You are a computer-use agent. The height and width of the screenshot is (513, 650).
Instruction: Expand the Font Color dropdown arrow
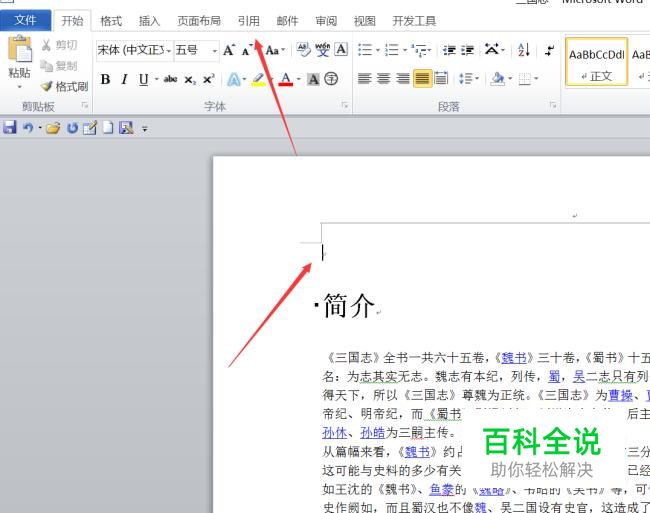[298, 79]
